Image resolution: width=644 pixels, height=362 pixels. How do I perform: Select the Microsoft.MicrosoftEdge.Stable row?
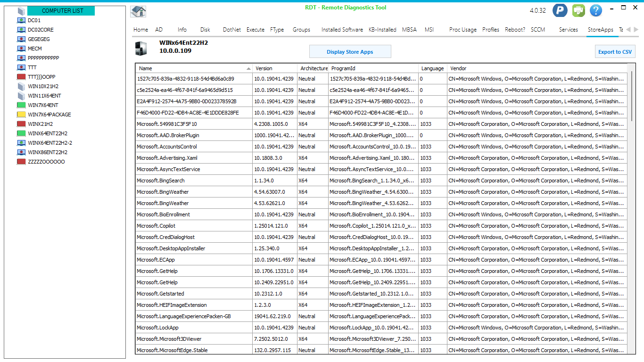click(381, 350)
